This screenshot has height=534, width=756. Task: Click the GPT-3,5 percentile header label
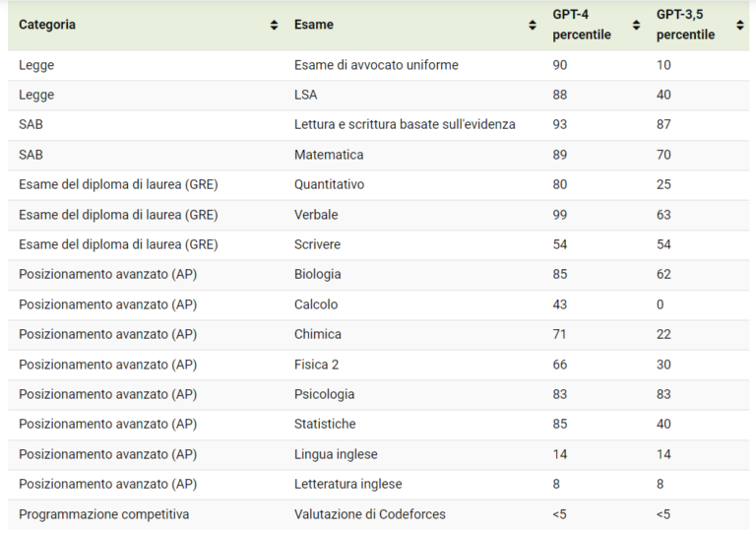tap(685, 25)
